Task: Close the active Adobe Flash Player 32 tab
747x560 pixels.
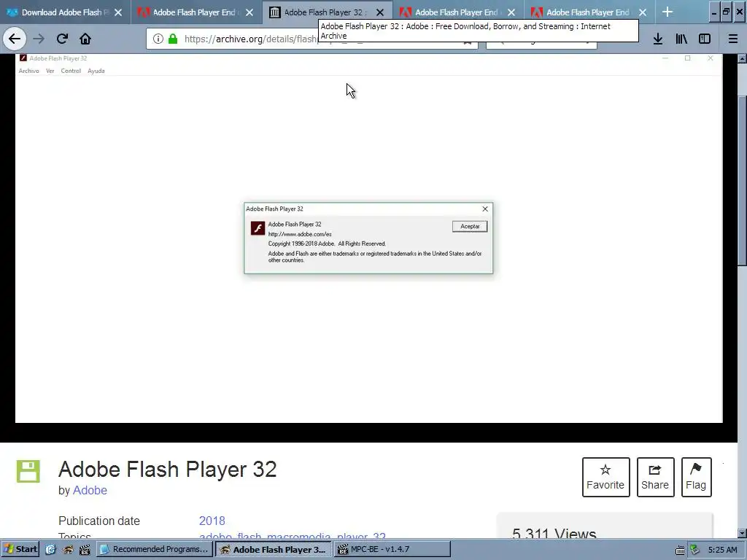Action: point(379,12)
